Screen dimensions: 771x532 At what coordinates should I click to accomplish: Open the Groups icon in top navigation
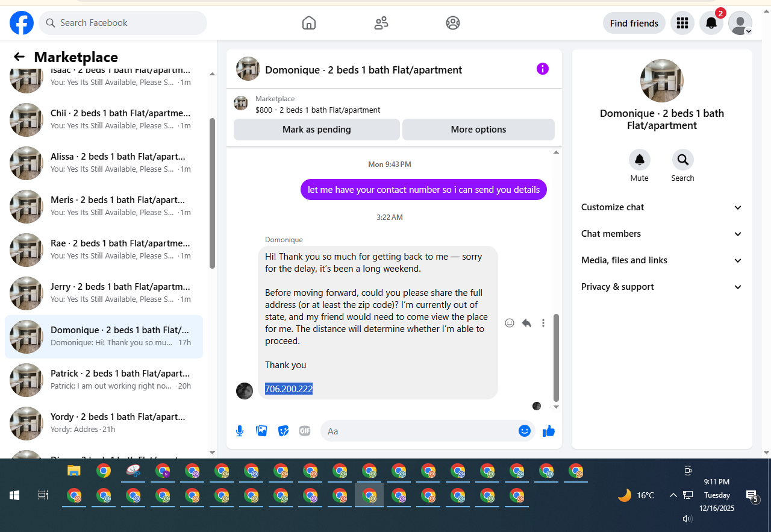453,23
